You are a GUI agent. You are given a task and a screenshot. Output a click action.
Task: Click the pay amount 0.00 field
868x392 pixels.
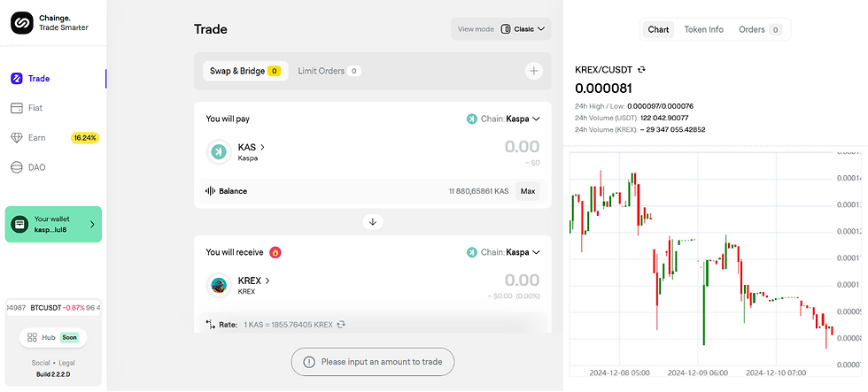tap(522, 147)
